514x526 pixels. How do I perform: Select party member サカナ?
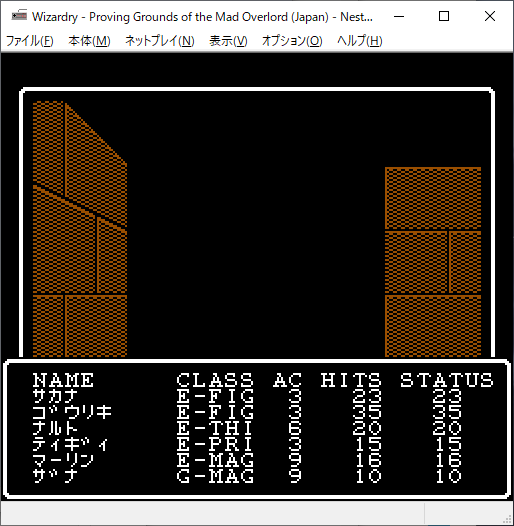[x=55, y=397]
